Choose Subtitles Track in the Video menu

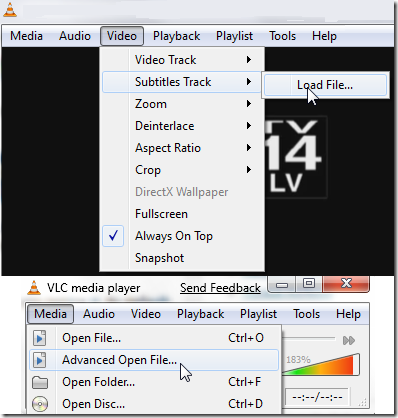[182, 82]
